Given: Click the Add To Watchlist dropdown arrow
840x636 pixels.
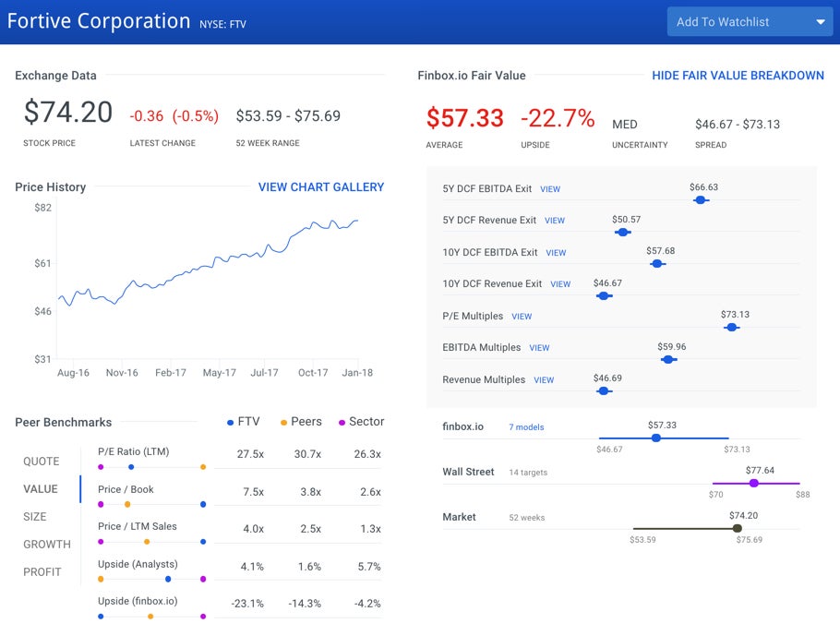Looking at the screenshot, I should [821, 22].
